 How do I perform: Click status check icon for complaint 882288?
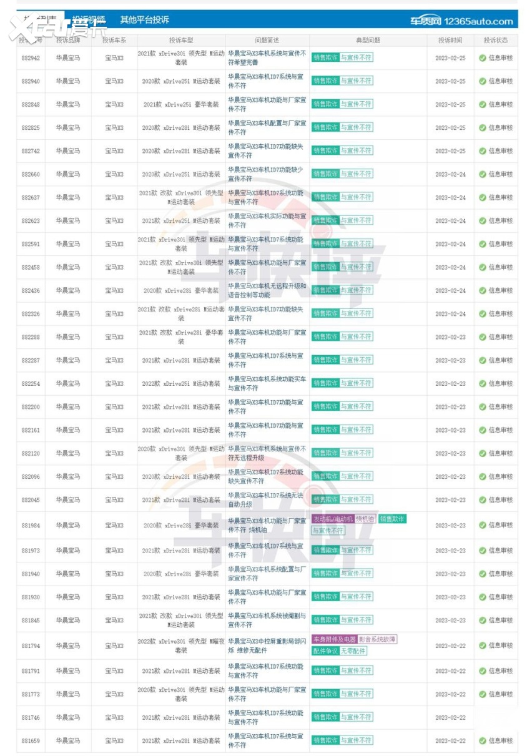482,337
